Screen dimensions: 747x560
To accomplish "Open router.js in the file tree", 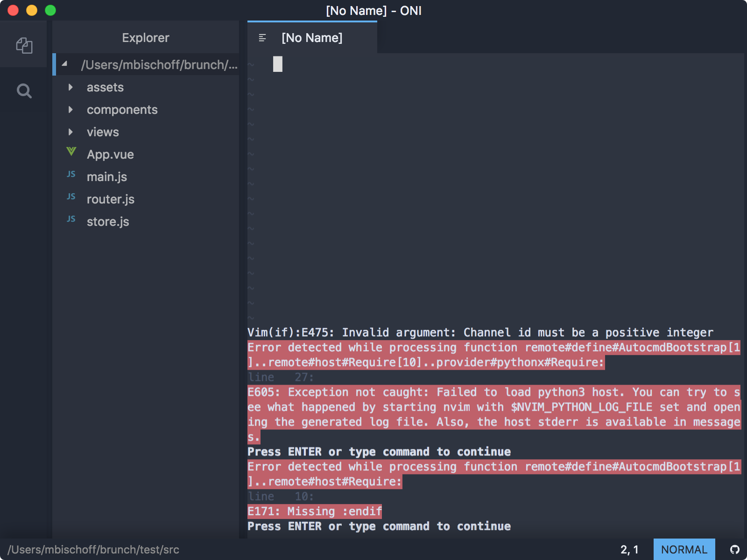I will pos(111,199).
